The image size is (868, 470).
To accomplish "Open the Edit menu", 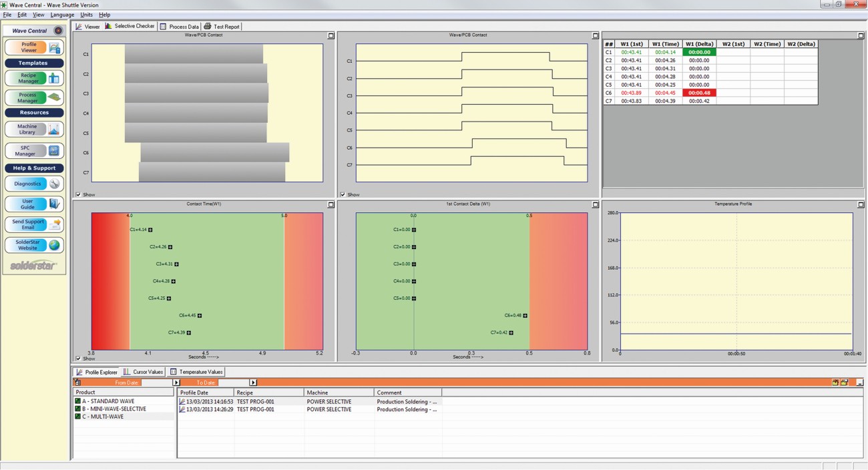I will [22, 15].
